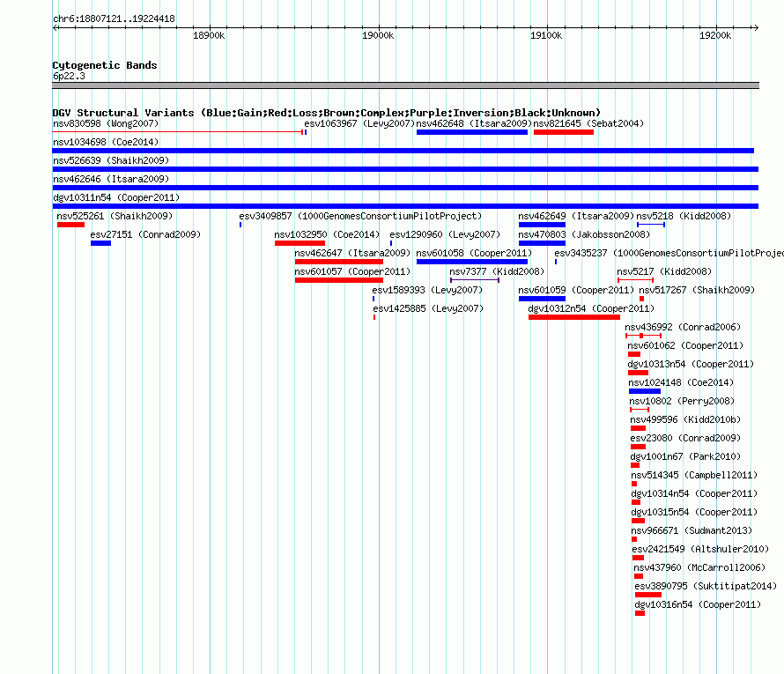Click the chr6:18807121..19224418 coordinates text

tap(114, 19)
